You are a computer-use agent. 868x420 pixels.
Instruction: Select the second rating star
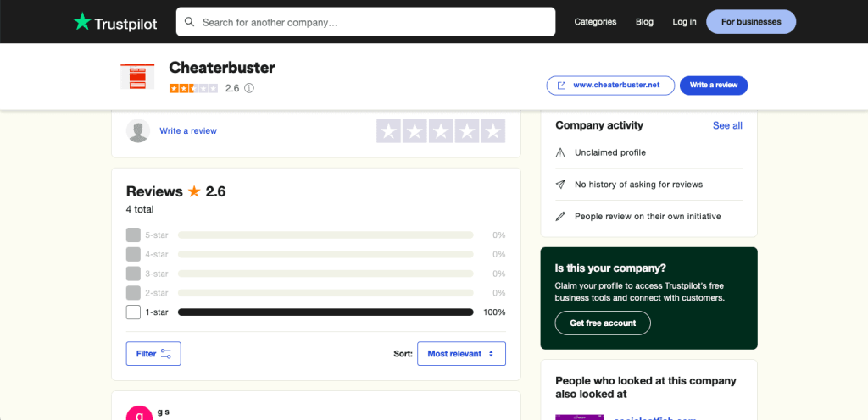pyautogui.click(x=415, y=131)
